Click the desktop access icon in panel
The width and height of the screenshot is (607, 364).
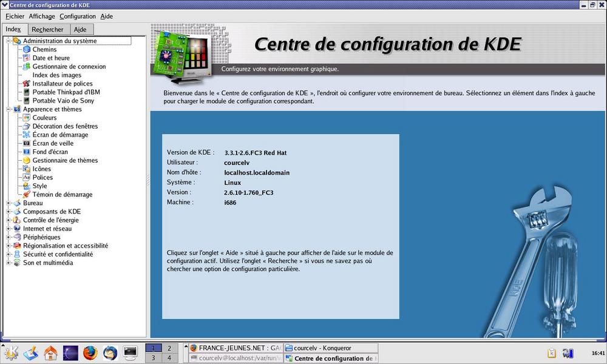31,353
